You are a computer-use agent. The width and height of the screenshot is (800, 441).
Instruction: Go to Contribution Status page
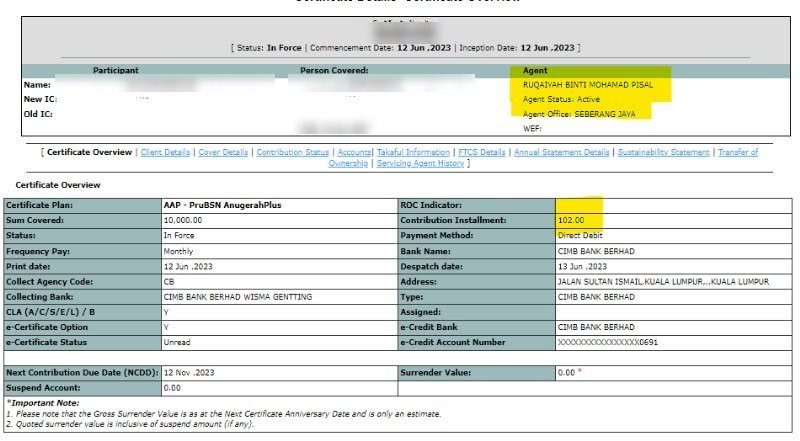coord(292,152)
